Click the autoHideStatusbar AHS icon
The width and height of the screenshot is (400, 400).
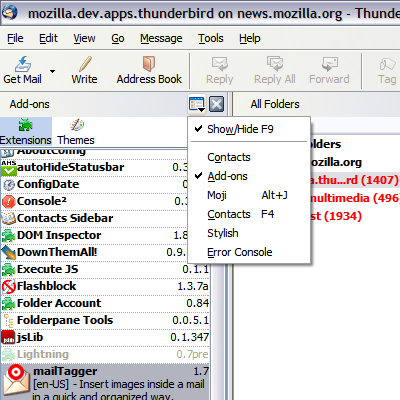(8, 168)
